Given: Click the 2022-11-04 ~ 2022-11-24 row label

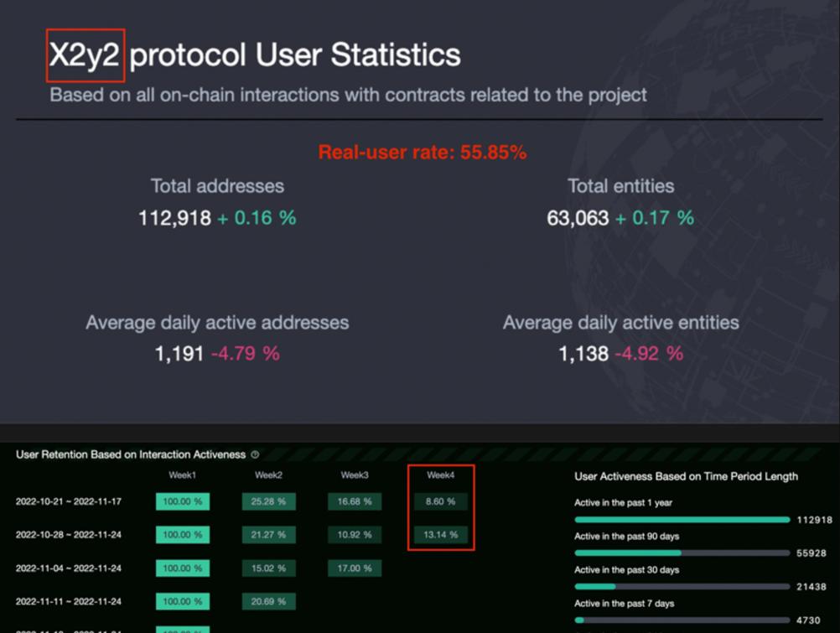Looking at the screenshot, I should tap(69, 568).
